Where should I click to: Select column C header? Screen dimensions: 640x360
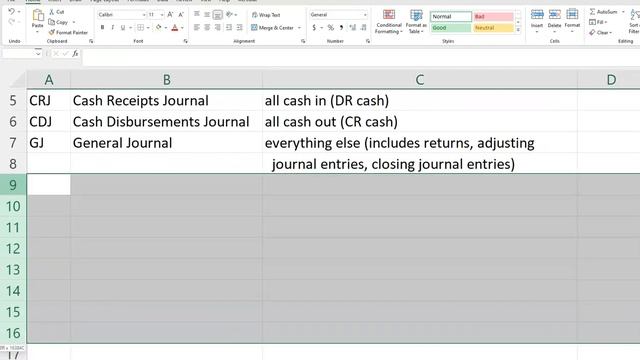(420, 80)
